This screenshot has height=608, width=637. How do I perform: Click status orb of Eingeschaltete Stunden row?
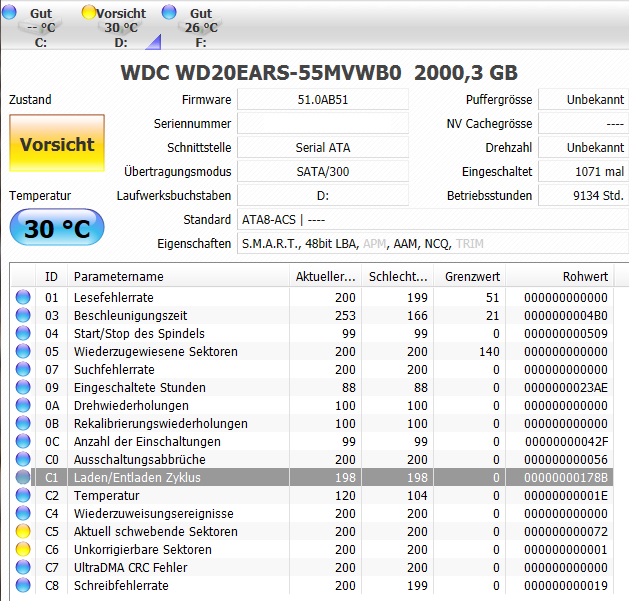point(23,387)
